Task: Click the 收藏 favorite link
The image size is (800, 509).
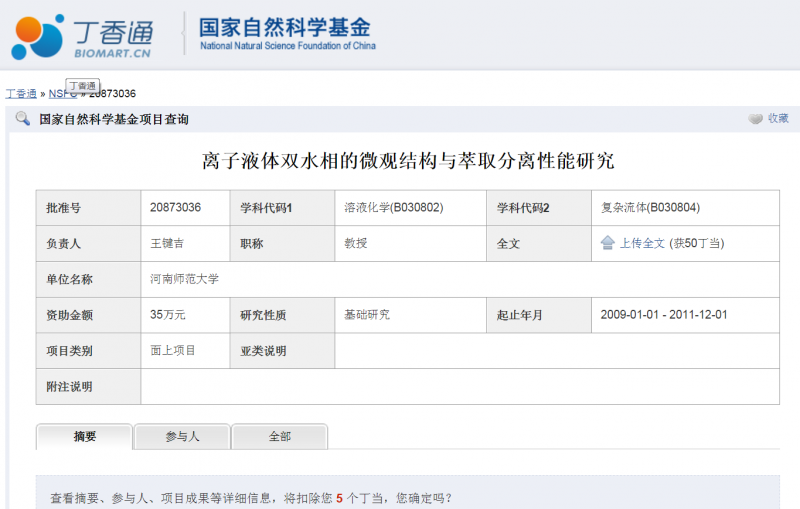Action: click(778, 119)
